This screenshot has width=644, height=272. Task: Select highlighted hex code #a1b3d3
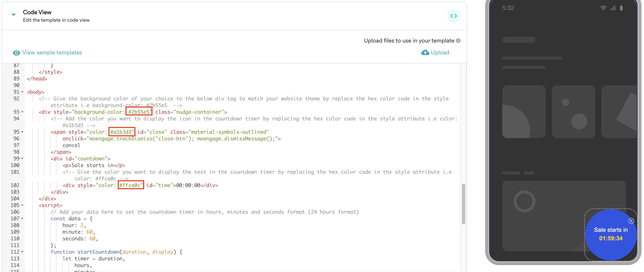[121, 132]
